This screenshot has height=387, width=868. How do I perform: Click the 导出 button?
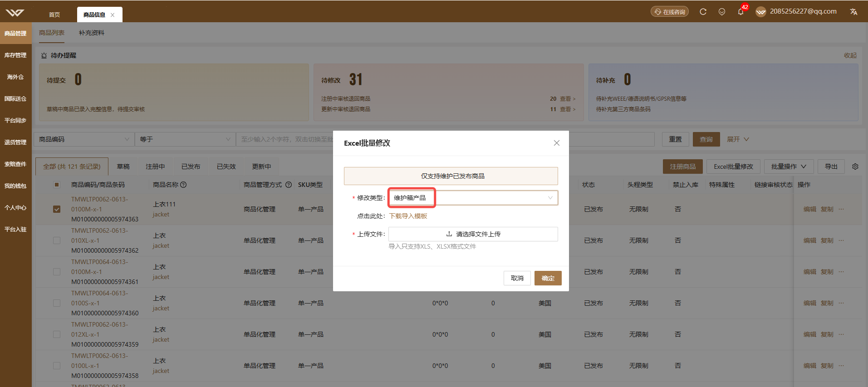831,167
